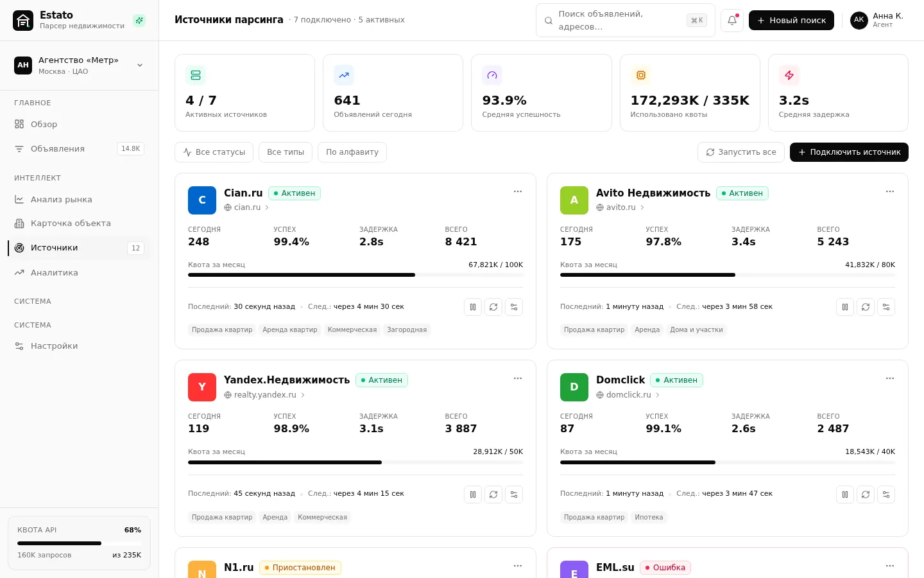Click the Новый поиск button

pyautogui.click(x=791, y=21)
